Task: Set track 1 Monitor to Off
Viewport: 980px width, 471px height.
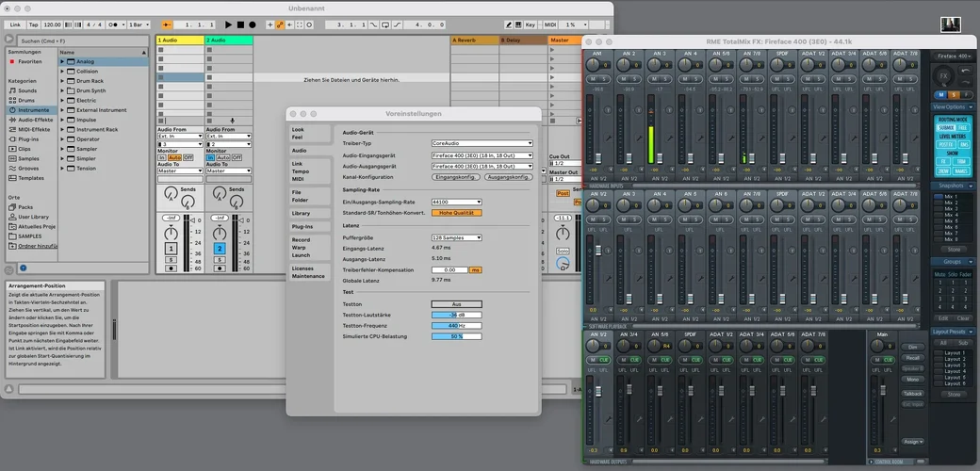Action: coord(188,157)
